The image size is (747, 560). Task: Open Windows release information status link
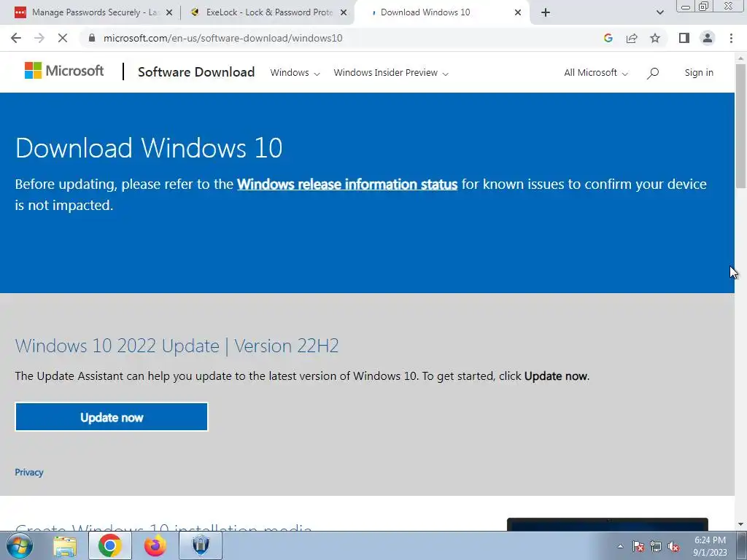(x=347, y=184)
